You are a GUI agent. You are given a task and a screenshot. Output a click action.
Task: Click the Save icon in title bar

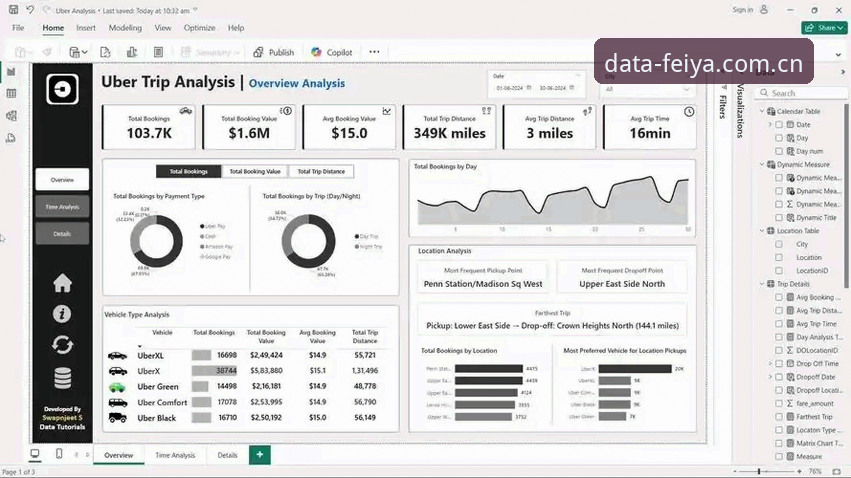tap(13, 10)
